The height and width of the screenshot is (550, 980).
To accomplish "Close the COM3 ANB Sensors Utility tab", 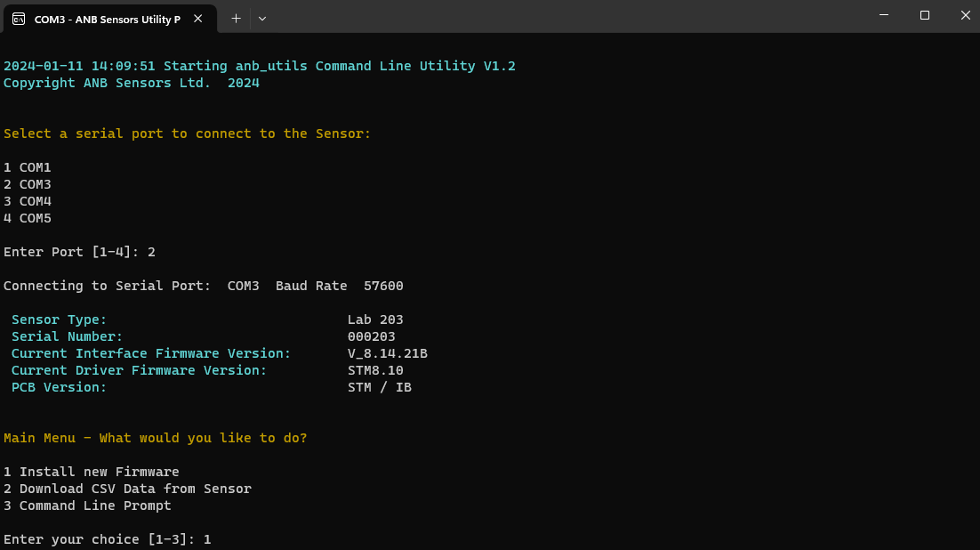I will [x=200, y=18].
